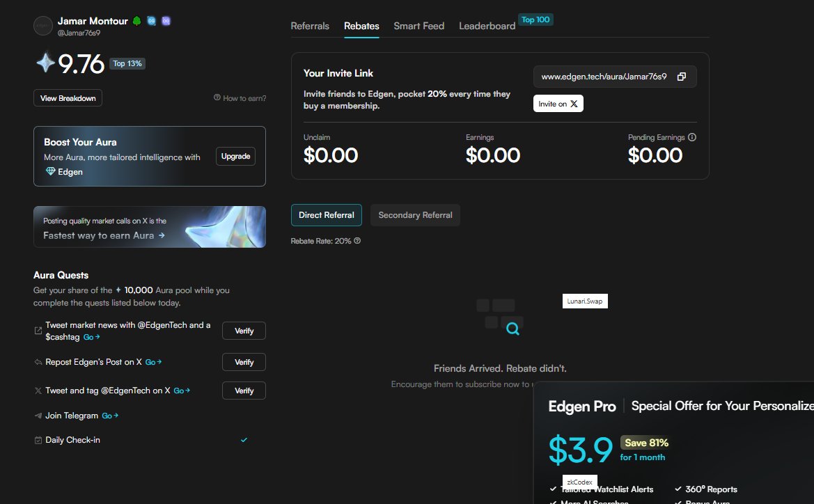This screenshot has height=504, width=814.
Task: Select the Direct Referral tab
Action: pos(327,215)
